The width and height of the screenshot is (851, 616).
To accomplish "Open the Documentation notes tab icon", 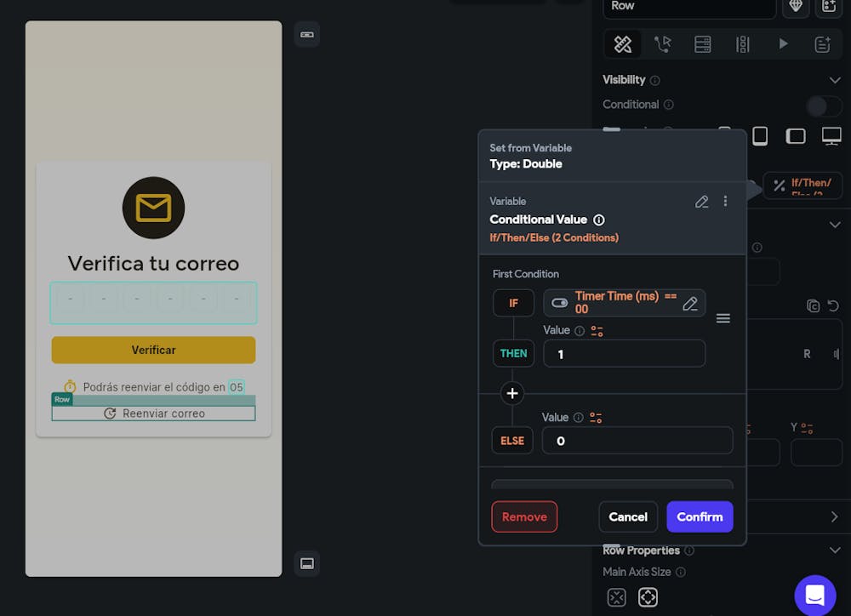I will click(x=822, y=44).
